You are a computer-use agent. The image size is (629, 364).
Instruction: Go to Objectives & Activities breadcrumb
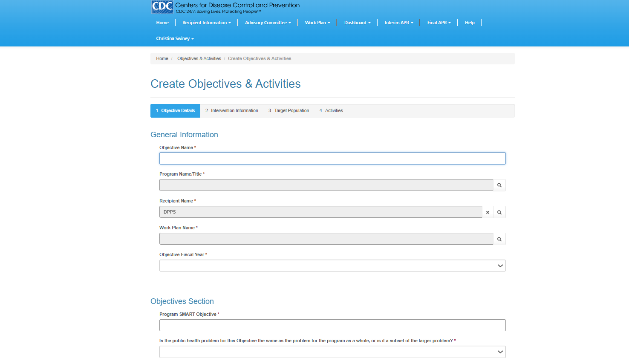point(199,59)
